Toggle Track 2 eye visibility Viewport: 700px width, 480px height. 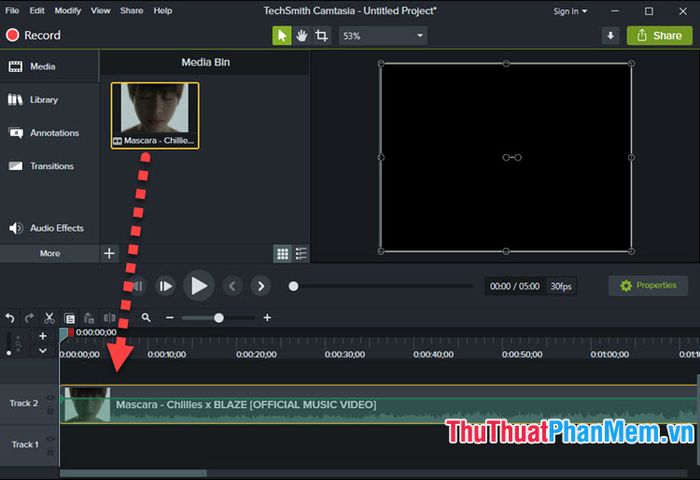tap(50, 397)
